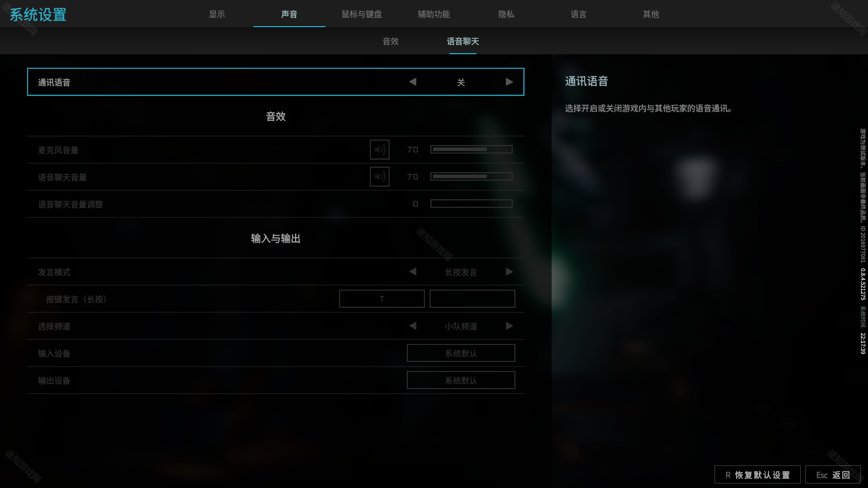Click right arrow of 通讯语音 setting
Viewport: 868px width, 488px height.
[509, 82]
